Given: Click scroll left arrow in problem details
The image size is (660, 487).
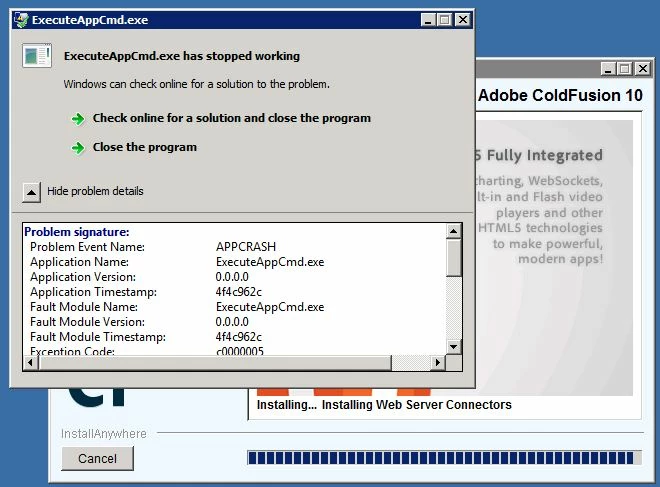Looking at the screenshot, I should (30, 362).
